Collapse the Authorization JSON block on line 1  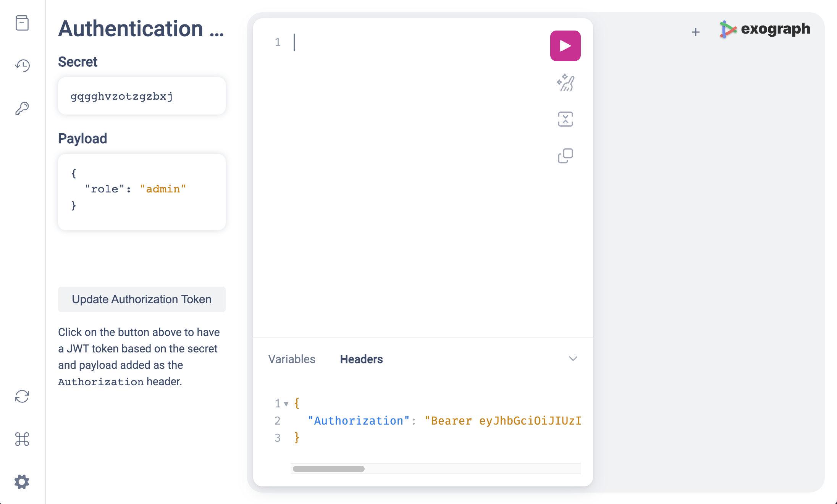click(286, 403)
